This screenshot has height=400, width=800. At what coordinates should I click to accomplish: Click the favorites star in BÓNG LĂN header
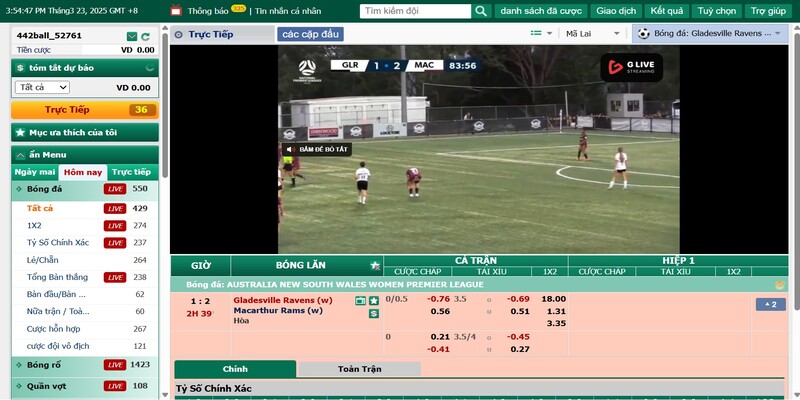[x=375, y=266]
